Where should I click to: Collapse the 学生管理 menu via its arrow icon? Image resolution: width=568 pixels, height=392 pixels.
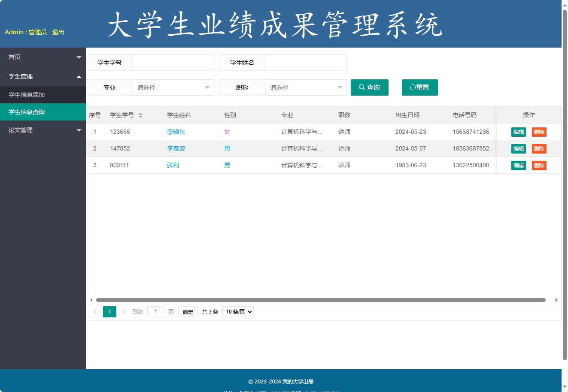[x=79, y=76]
